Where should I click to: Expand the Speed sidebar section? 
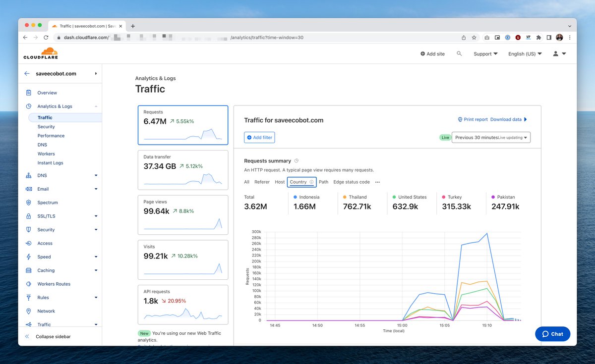click(x=96, y=257)
